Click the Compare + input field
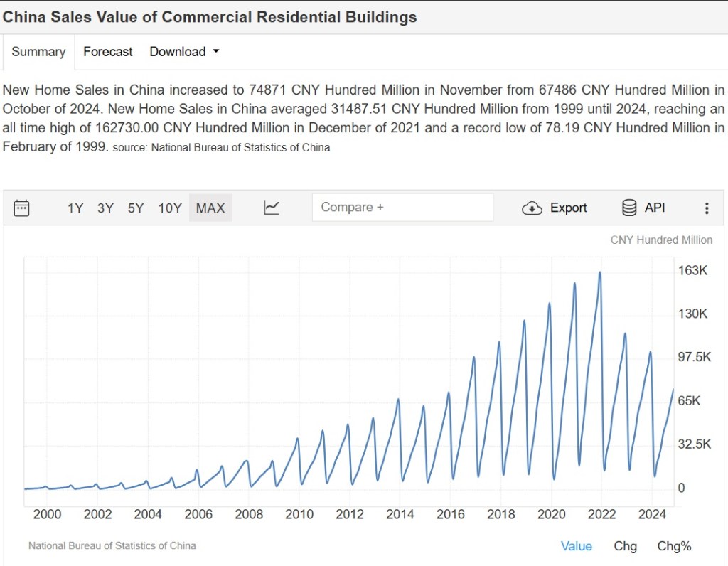 click(402, 208)
